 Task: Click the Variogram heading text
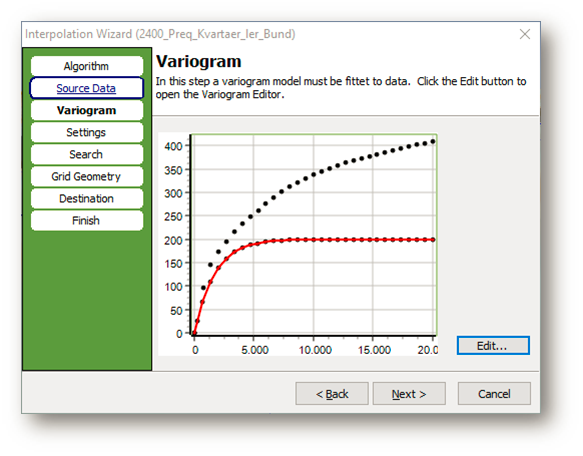click(199, 62)
